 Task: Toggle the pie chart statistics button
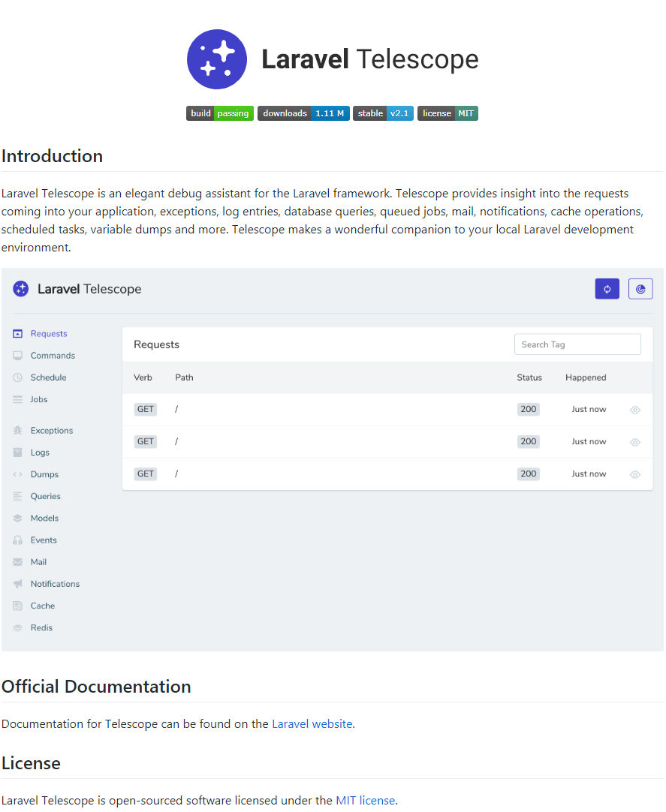pos(640,288)
